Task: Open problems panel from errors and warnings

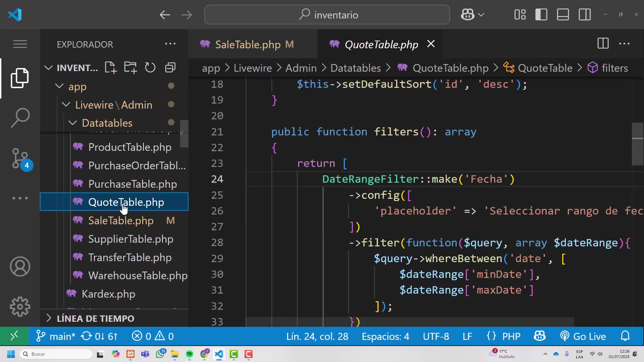Action: [x=153, y=336]
